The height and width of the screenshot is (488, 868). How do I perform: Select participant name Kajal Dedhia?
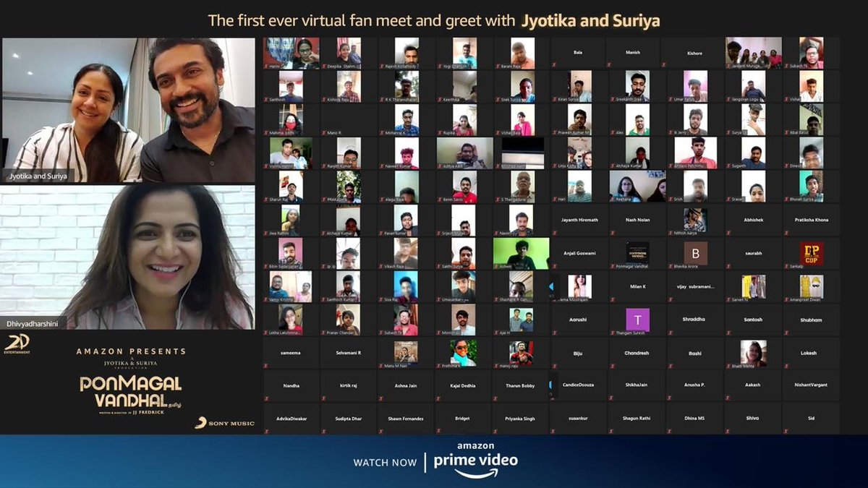pos(464,385)
